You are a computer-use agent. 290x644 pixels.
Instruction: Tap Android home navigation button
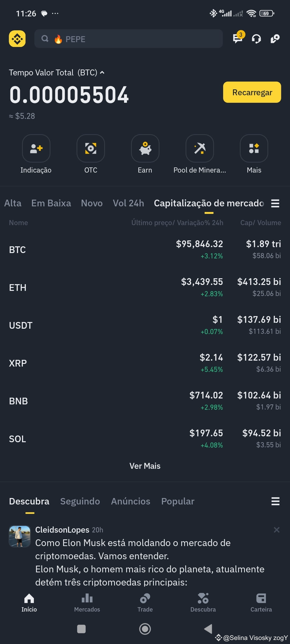[145, 629]
